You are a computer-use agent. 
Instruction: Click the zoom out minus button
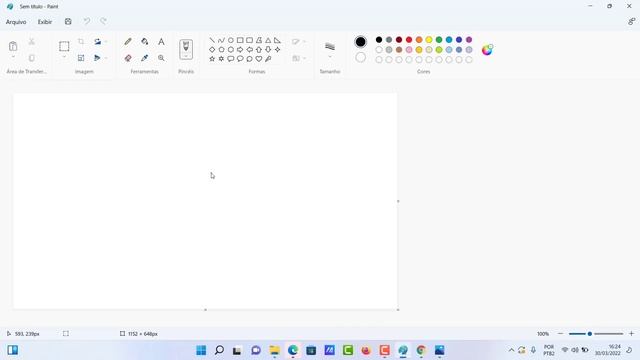tap(560, 334)
